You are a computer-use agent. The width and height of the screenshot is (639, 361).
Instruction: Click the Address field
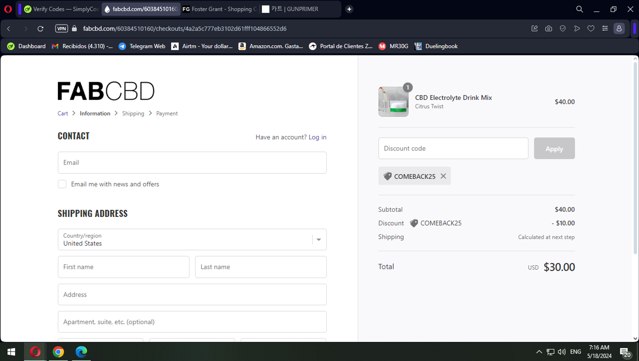(192, 294)
